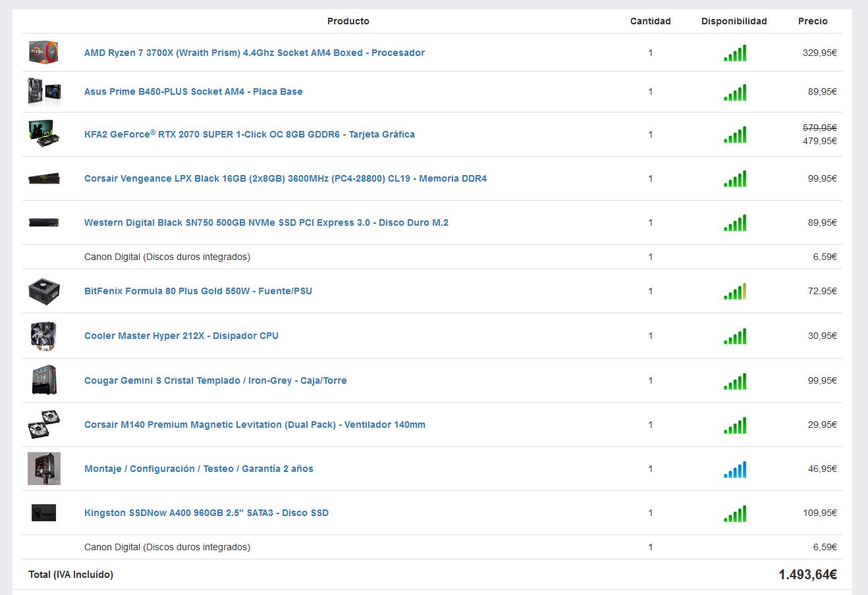This screenshot has height=595, width=868.
Task: Click the Cougar Gemini S case image
Action: coord(44,380)
